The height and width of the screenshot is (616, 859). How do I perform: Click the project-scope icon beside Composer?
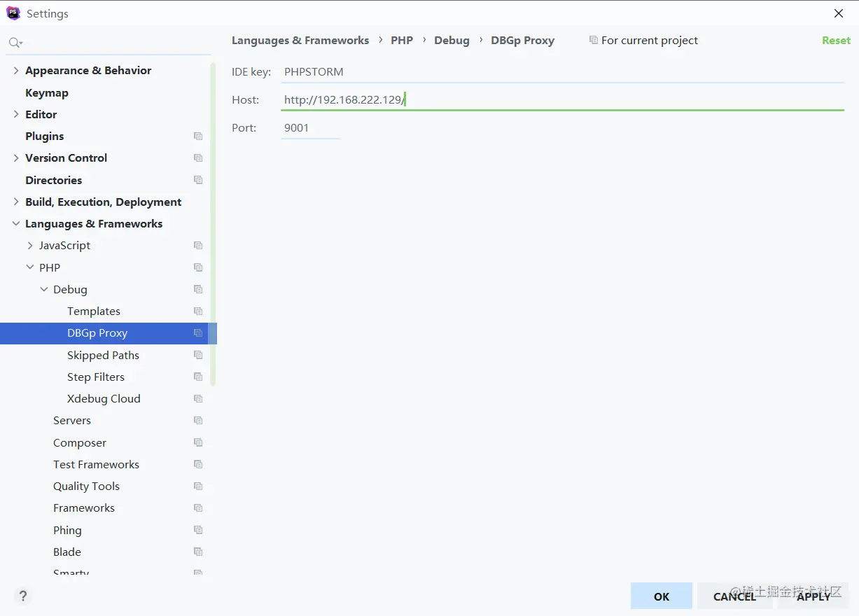pos(198,442)
